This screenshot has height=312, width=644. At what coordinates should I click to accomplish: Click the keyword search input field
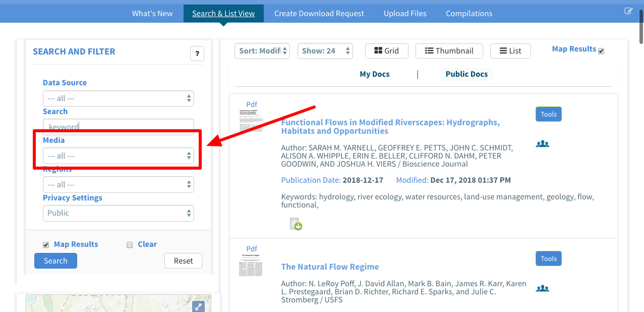coord(118,127)
